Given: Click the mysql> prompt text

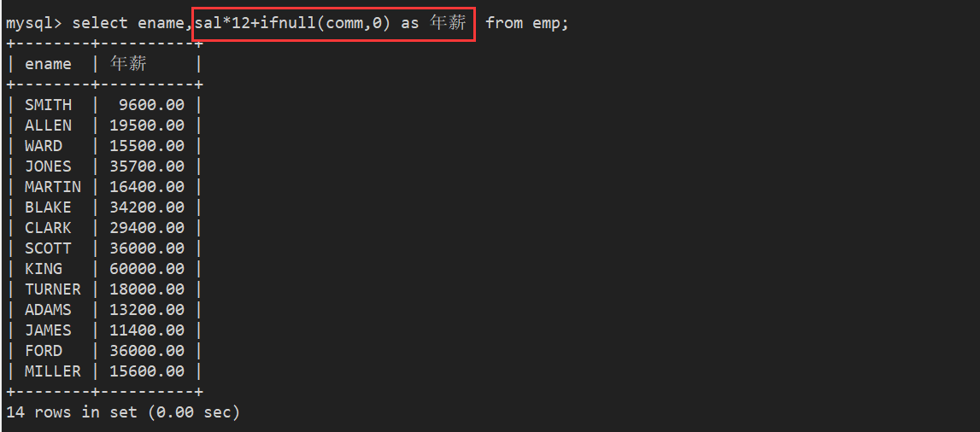Looking at the screenshot, I should pyautogui.click(x=34, y=23).
